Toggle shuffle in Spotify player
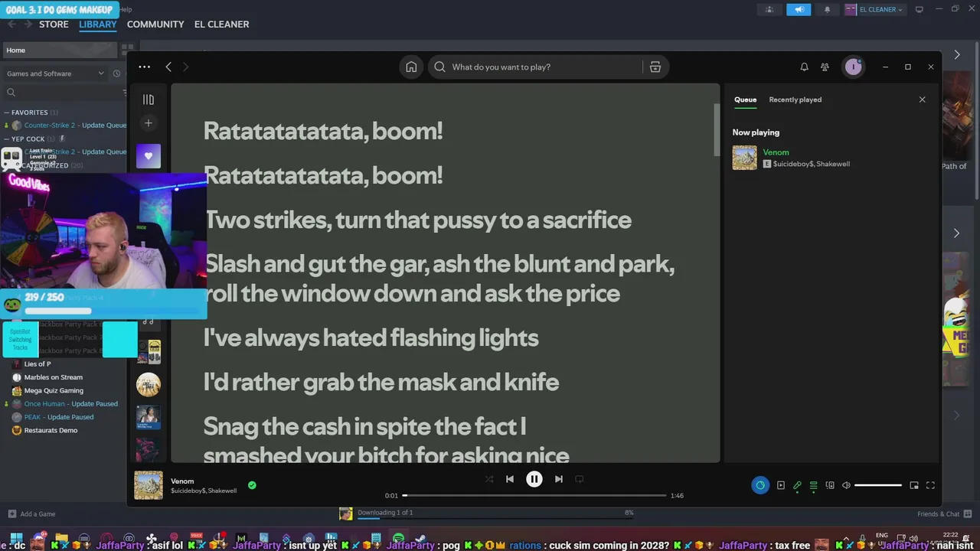The image size is (980, 551). [489, 479]
